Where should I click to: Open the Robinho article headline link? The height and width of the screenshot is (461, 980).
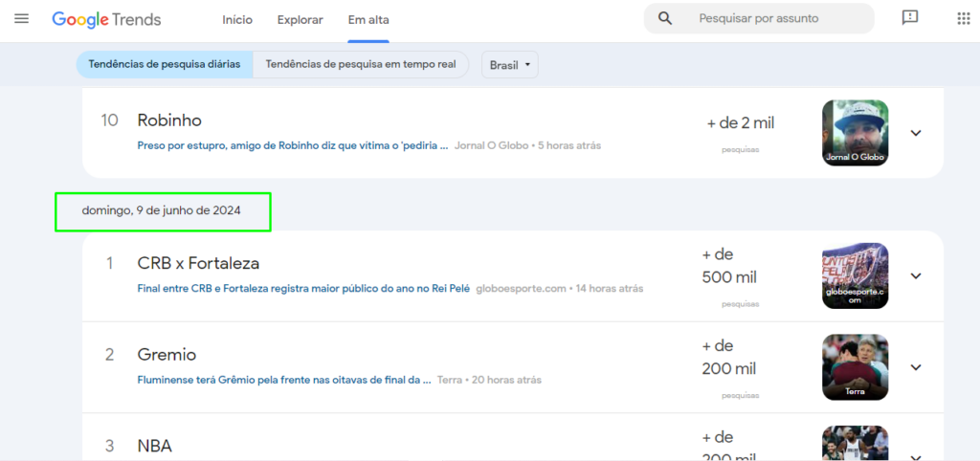click(x=293, y=145)
